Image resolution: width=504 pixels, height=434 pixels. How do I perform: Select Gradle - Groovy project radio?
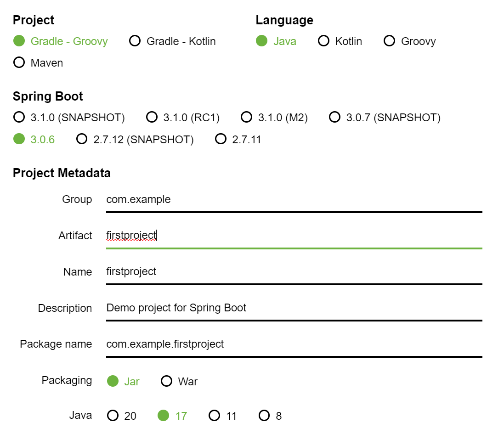19,41
